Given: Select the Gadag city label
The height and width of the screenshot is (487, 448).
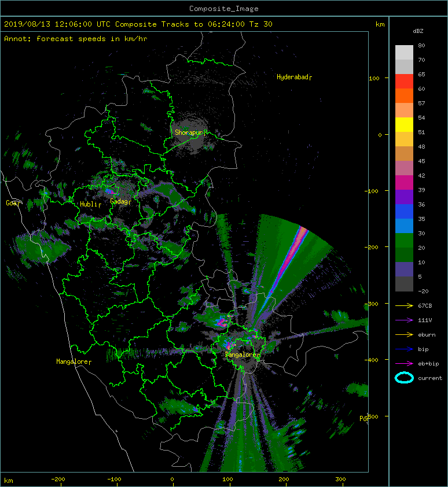Looking at the screenshot, I should point(120,202).
